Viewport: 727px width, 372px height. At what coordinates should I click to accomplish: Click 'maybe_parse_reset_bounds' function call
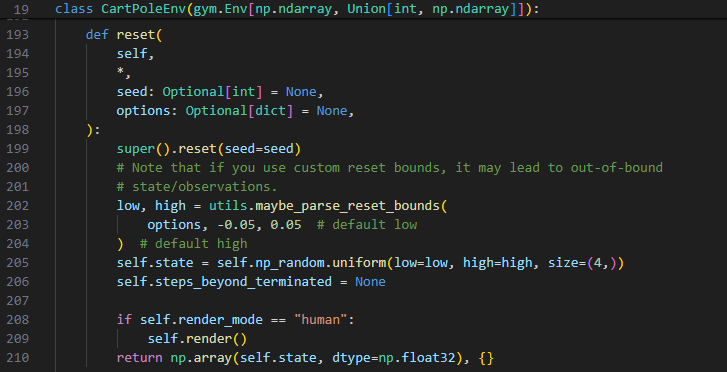pos(348,206)
